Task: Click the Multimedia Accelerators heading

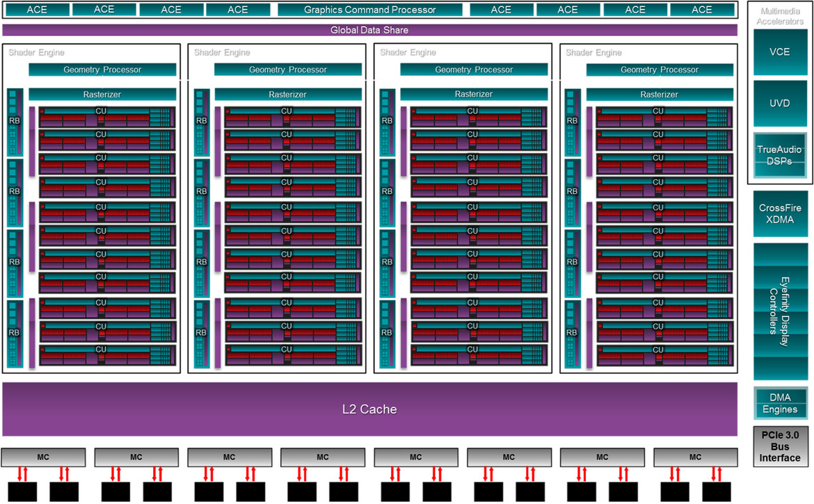Action: click(x=780, y=16)
